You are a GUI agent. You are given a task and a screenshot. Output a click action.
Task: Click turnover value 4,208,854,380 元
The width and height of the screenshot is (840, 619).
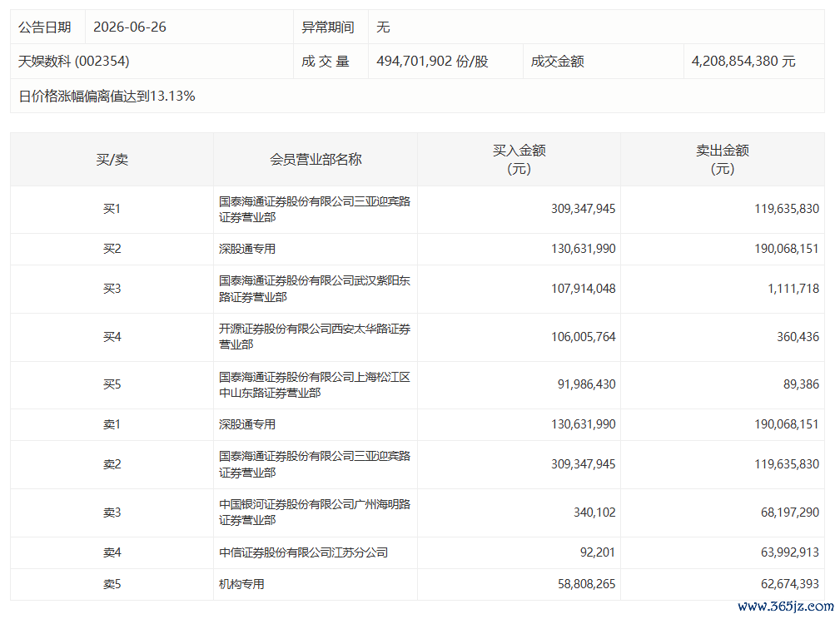point(743,61)
